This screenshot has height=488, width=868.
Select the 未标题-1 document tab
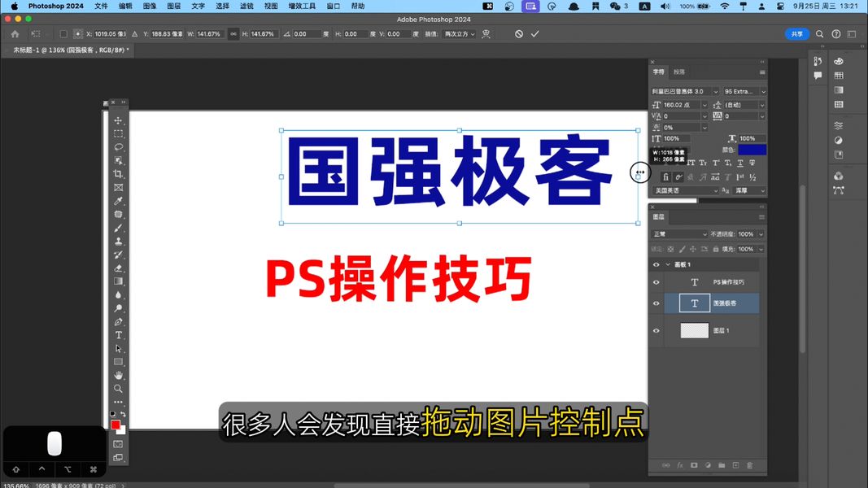pyautogui.click(x=71, y=50)
